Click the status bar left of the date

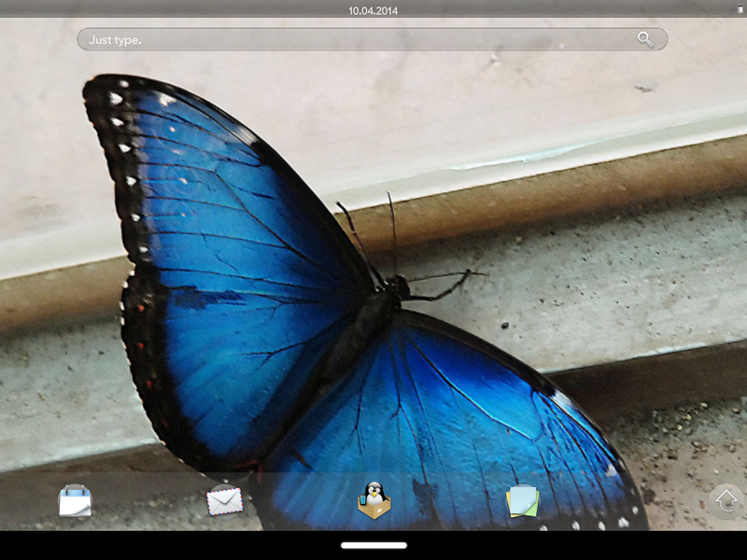click(187, 8)
